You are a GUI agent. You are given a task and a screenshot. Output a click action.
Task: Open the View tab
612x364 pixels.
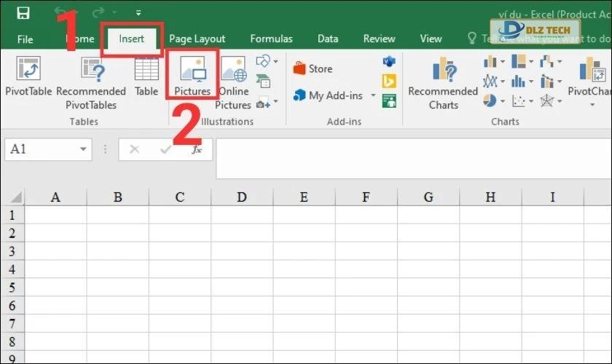click(431, 39)
